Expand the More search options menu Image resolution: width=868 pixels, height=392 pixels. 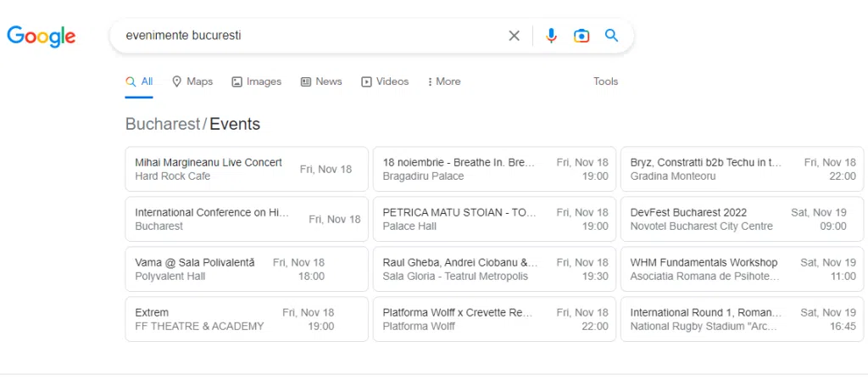pyautogui.click(x=444, y=81)
